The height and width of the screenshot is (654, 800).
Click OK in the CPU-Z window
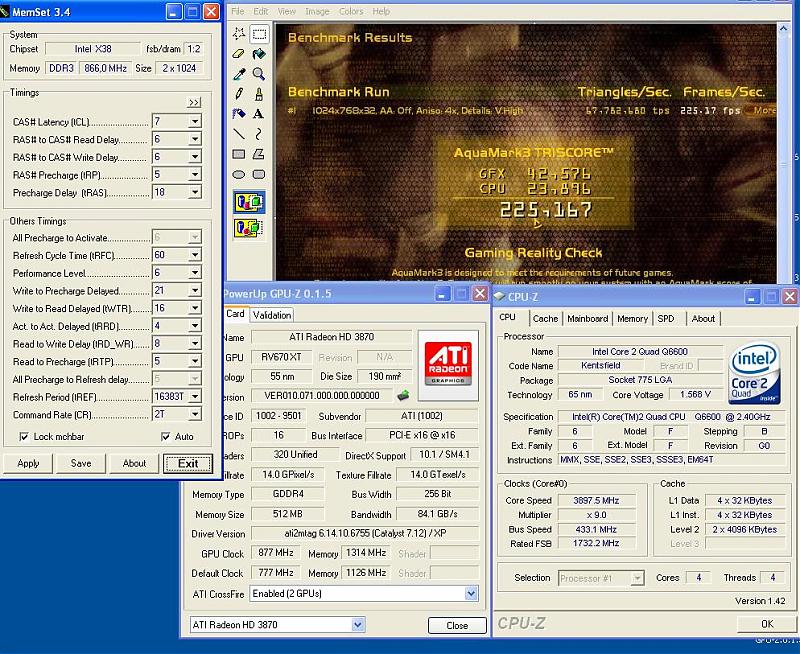tap(767, 624)
